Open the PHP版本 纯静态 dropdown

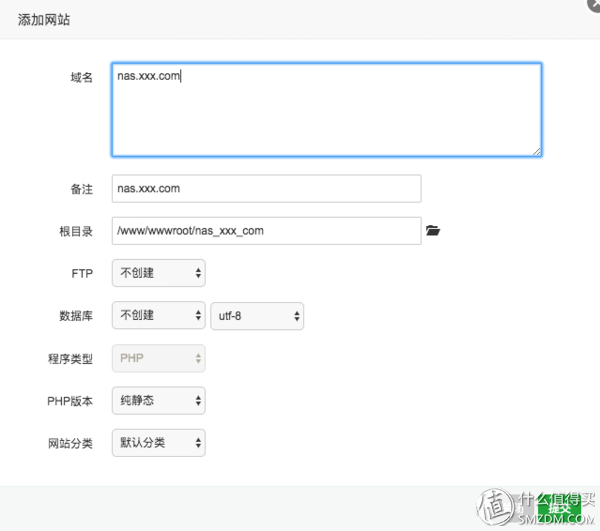(x=159, y=401)
